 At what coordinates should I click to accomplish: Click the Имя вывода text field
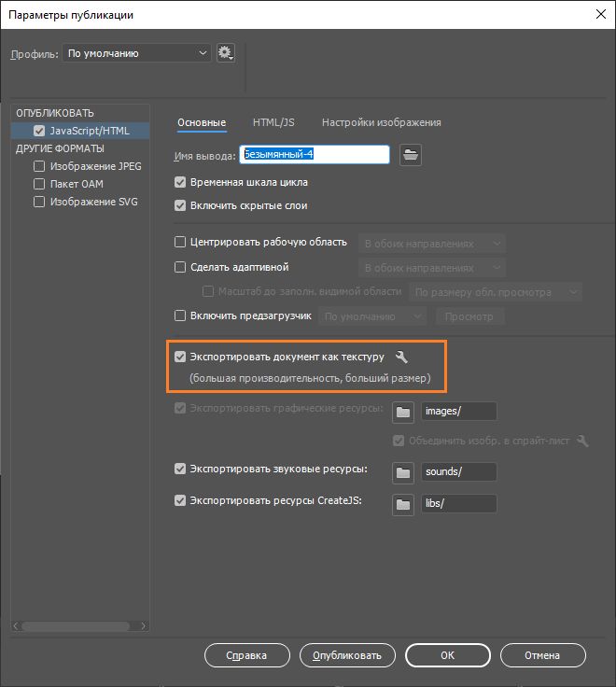pyautogui.click(x=315, y=155)
